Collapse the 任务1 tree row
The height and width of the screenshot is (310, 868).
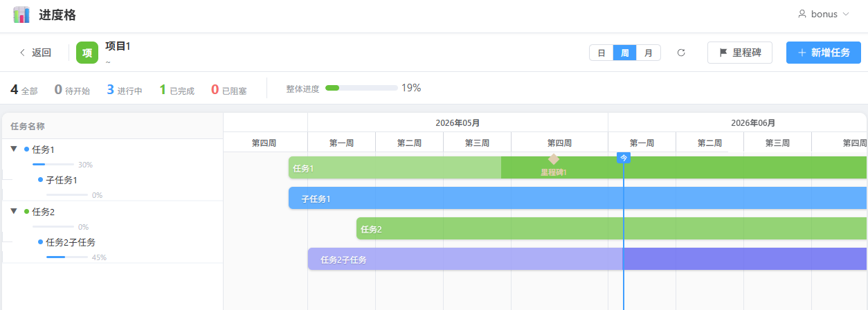[14, 149]
